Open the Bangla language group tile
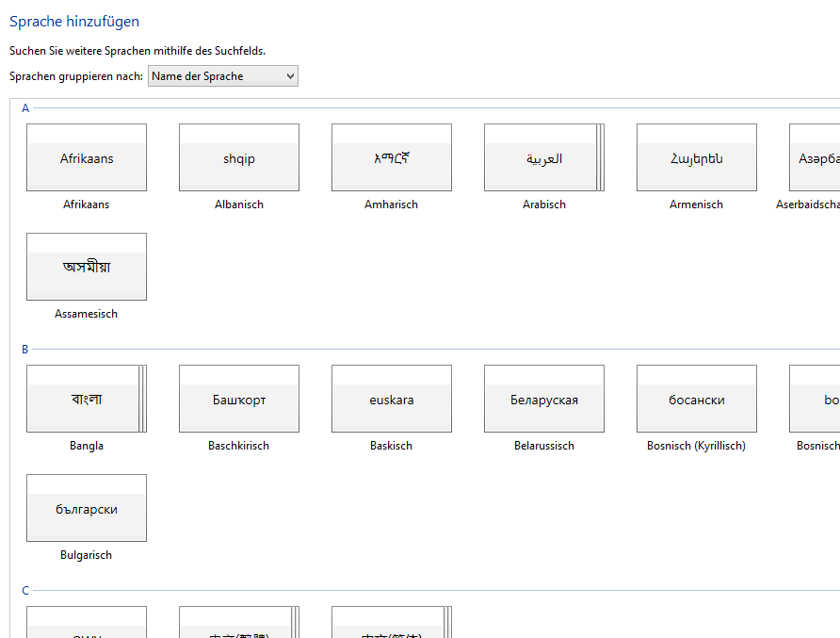 [87, 400]
